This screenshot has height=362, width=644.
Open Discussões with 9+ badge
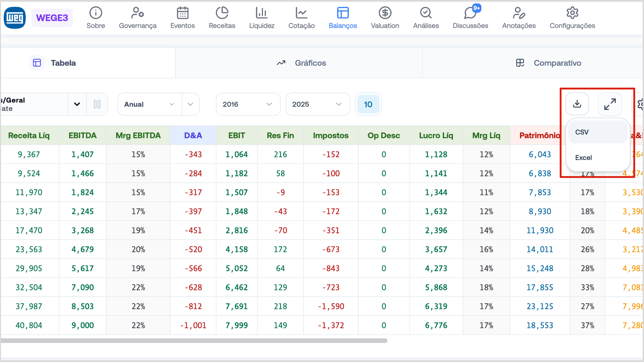point(470,13)
